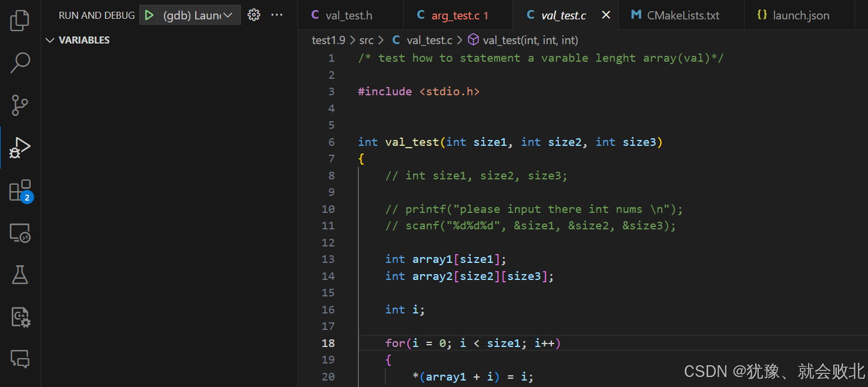Click the val_test(int, int, int) breadcrumb symbol
This screenshot has height=387, width=868.
pyautogui.click(x=523, y=40)
